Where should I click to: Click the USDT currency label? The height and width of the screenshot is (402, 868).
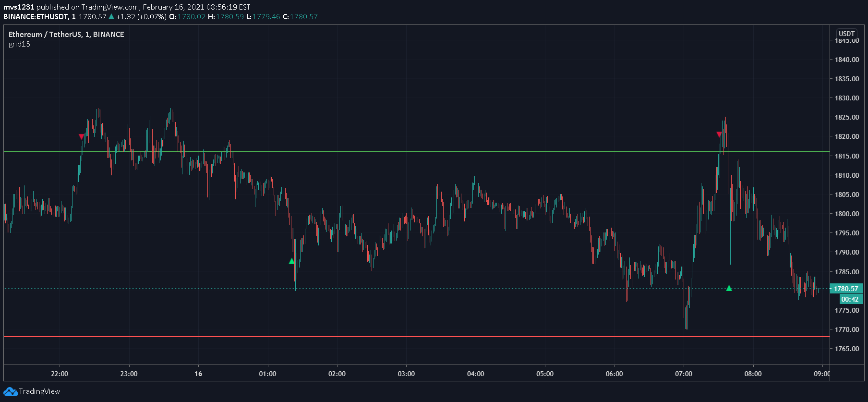click(x=846, y=34)
